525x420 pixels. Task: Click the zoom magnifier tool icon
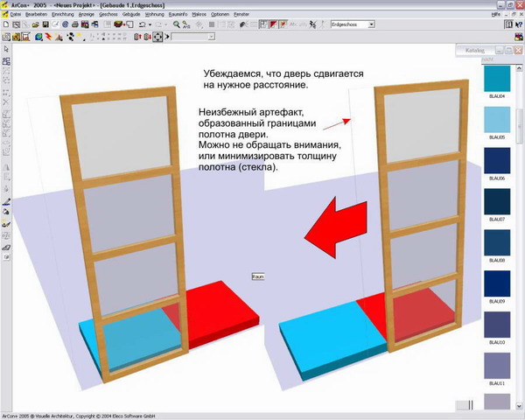coord(177,25)
